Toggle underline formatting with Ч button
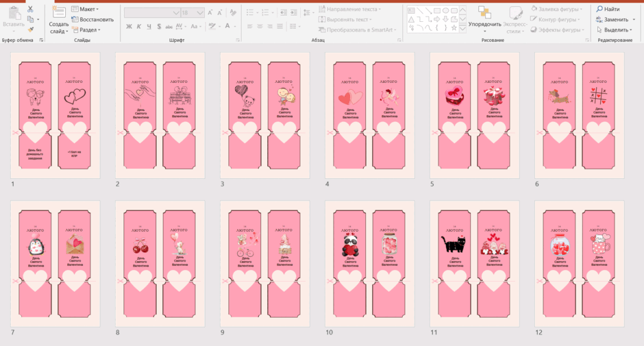This screenshot has height=346, width=644. [149, 26]
